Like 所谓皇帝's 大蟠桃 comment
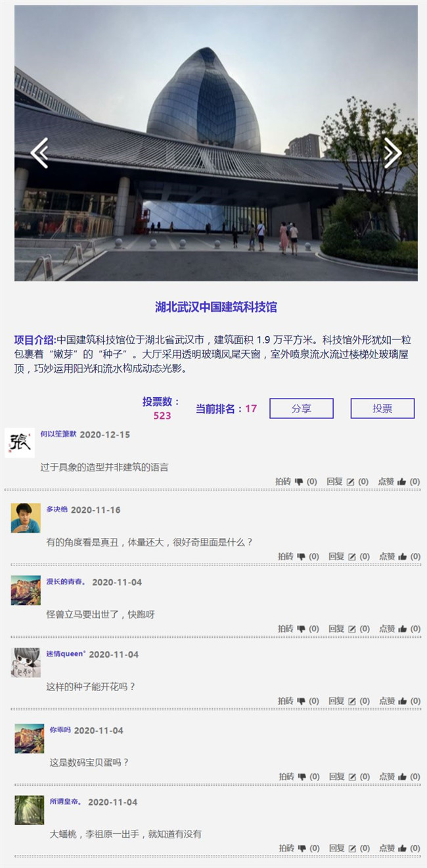 pos(402,848)
